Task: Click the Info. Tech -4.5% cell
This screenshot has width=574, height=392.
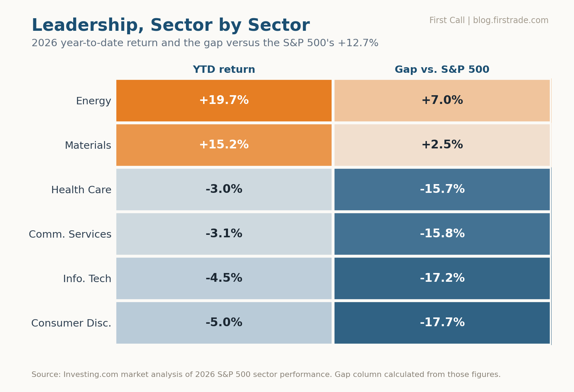Action: point(224,278)
